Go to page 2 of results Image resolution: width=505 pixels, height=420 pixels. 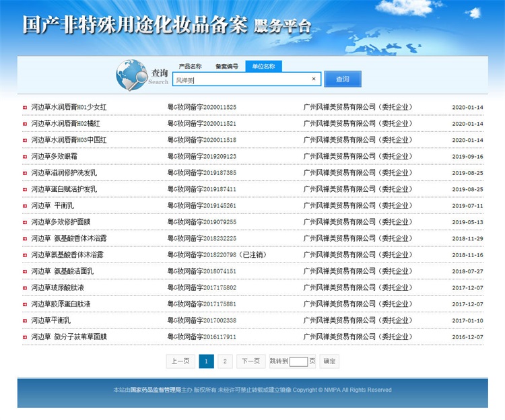coord(225,361)
